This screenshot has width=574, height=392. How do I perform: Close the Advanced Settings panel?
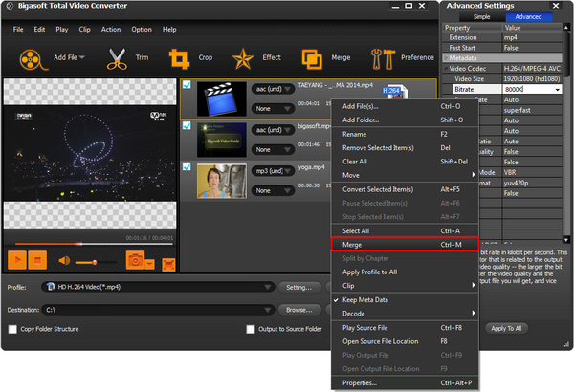[x=556, y=6]
